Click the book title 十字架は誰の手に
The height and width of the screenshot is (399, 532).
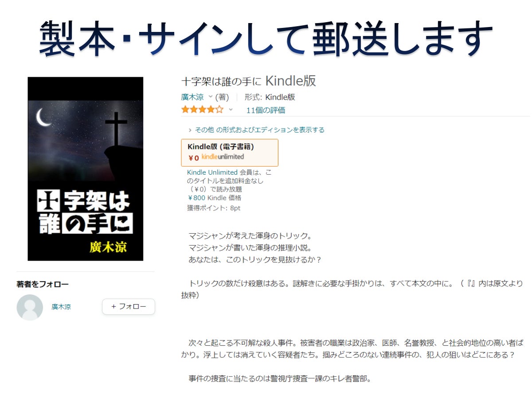click(x=221, y=81)
